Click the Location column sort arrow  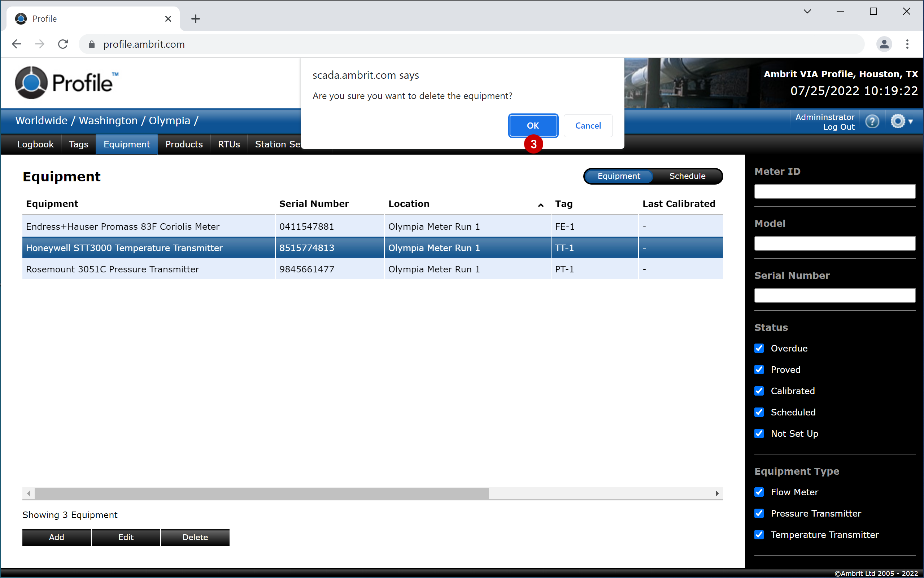click(541, 205)
